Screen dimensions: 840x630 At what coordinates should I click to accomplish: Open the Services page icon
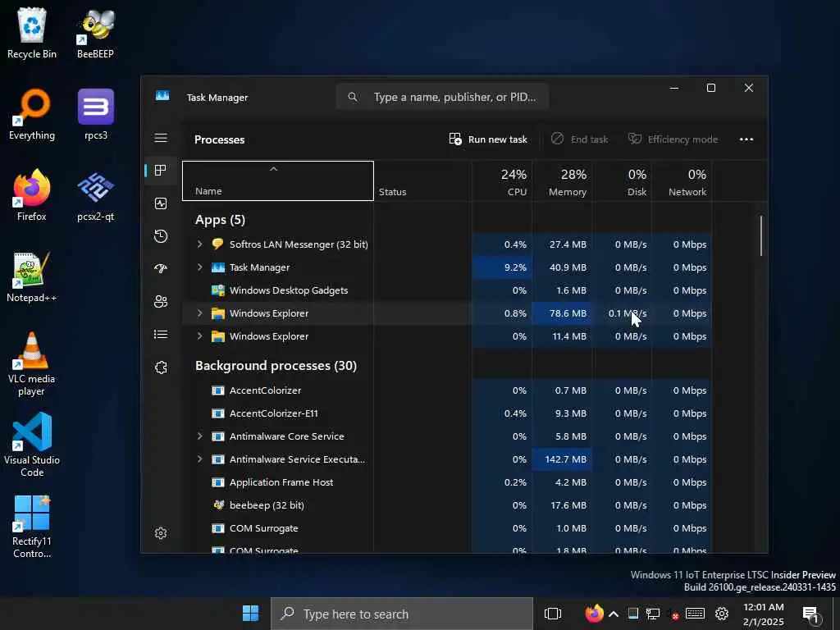pyautogui.click(x=161, y=367)
